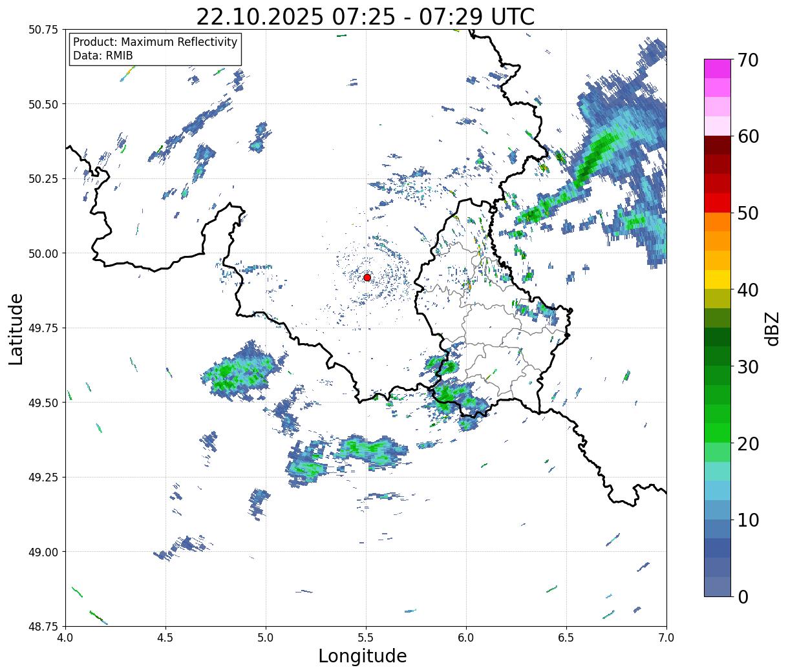This screenshot has height=672, width=788.
Task: Click the bottom slate-blue swatch near 0 dBZ
Action: pyautogui.click(x=718, y=586)
